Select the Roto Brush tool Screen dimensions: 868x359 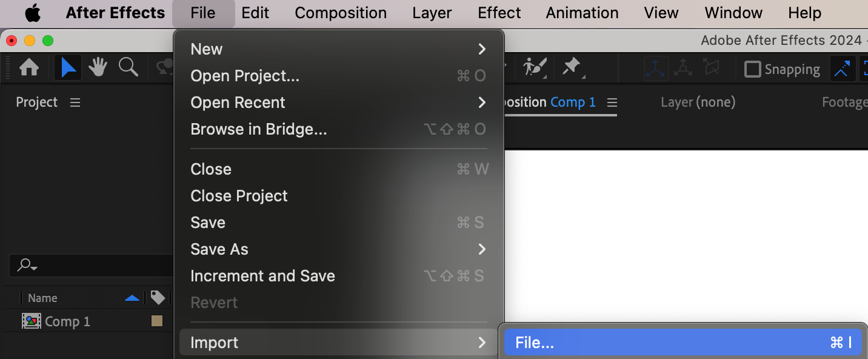535,68
